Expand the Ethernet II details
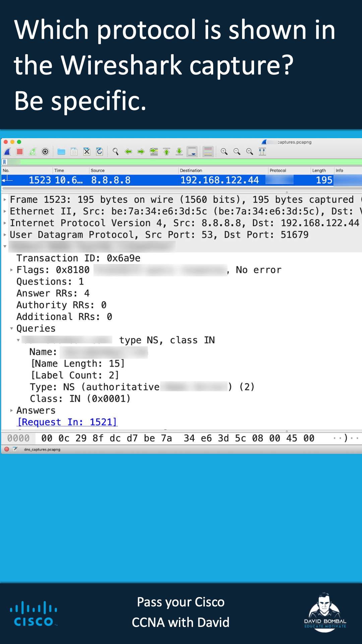 point(5,211)
